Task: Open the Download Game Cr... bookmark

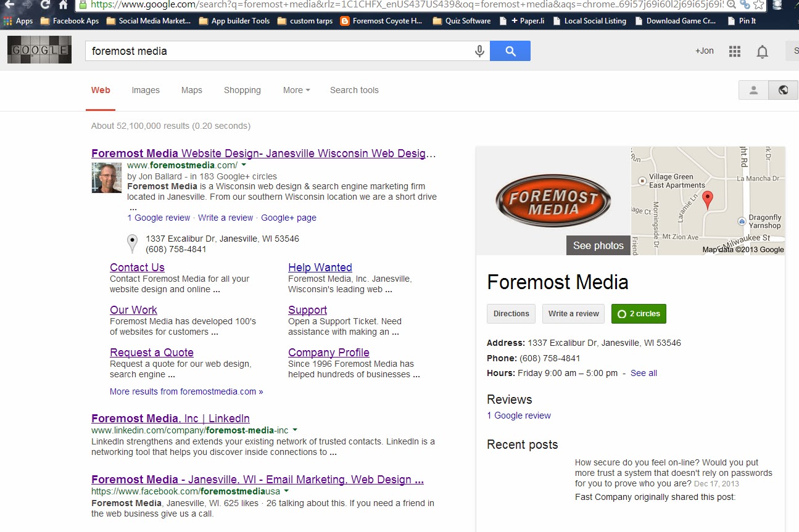Action: [x=675, y=21]
